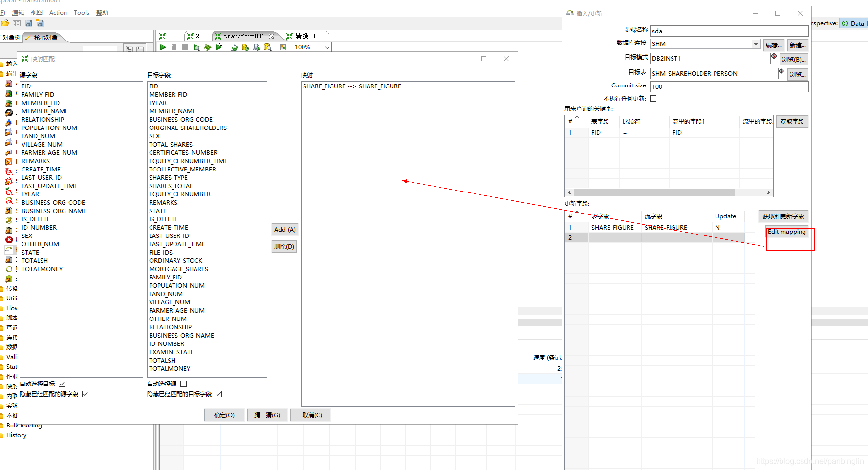Image resolution: width=868 pixels, height=470 pixels.
Task: Switch to the tab named 3
Action: tap(166, 36)
